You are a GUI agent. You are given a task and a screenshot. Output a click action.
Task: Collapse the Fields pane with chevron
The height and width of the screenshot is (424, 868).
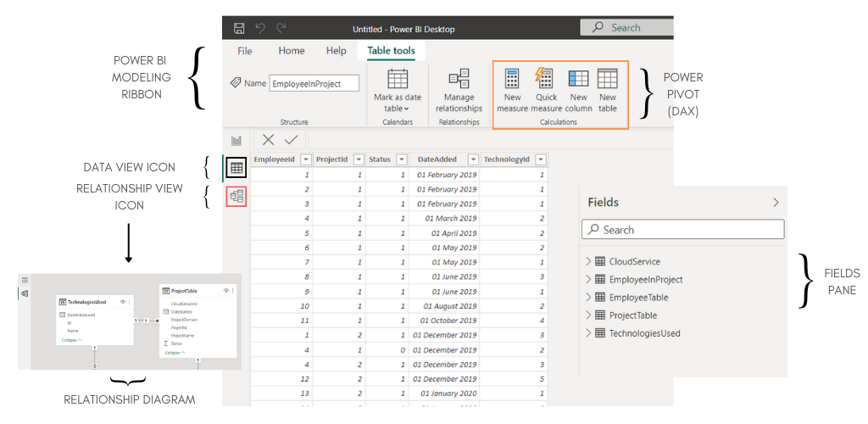(776, 203)
